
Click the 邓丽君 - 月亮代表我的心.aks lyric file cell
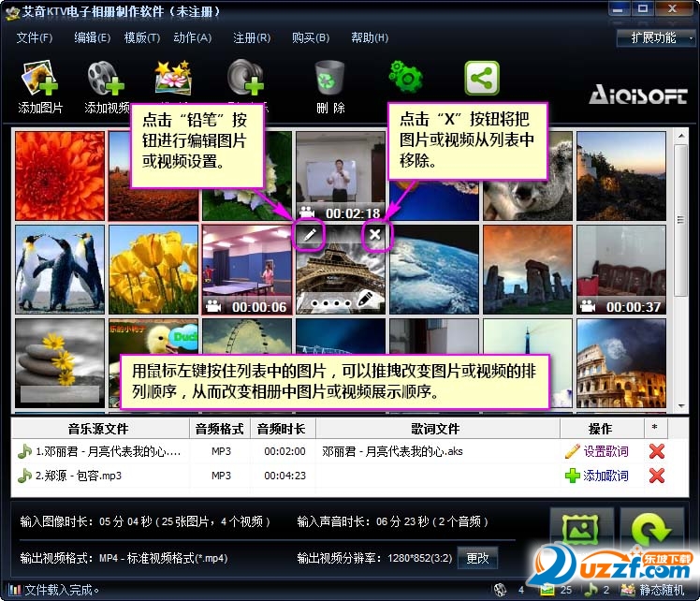coord(392,451)
